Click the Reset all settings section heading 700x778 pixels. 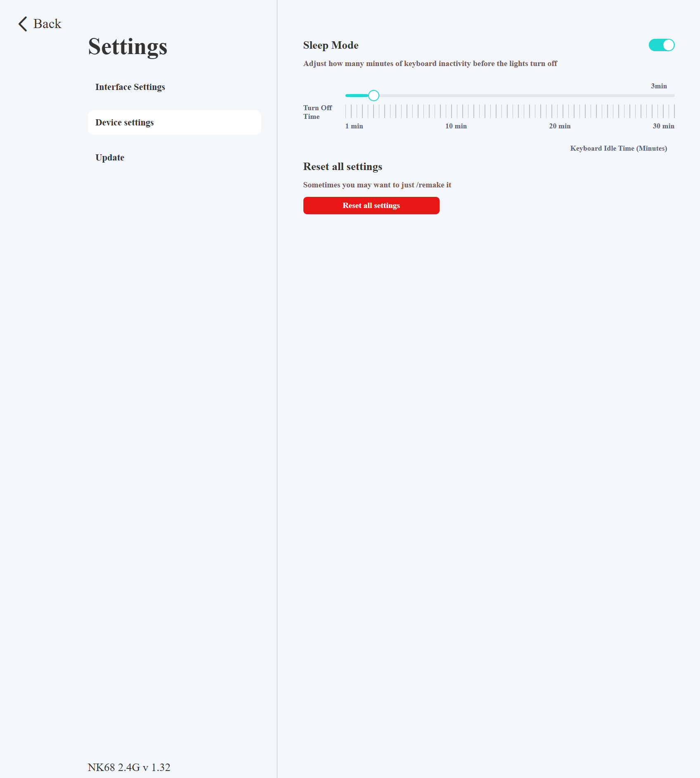pyautogui.click(x=343, y=167)
